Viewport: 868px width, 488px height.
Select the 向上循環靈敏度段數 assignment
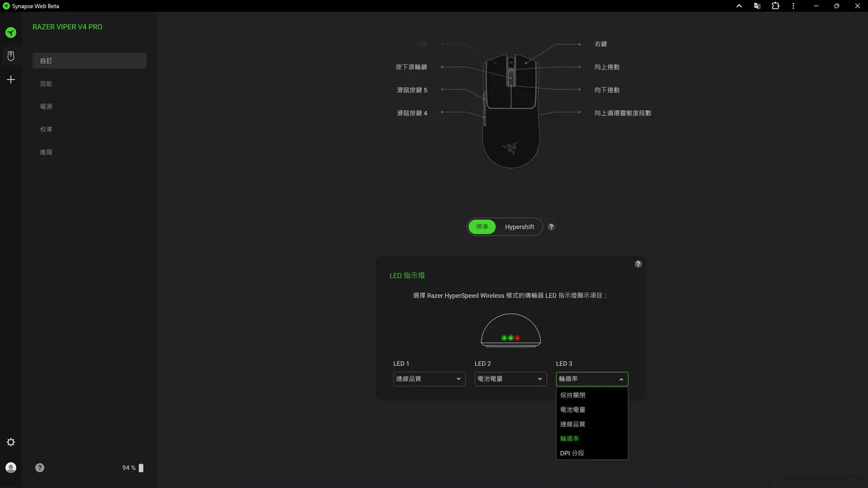coord(623,113)
